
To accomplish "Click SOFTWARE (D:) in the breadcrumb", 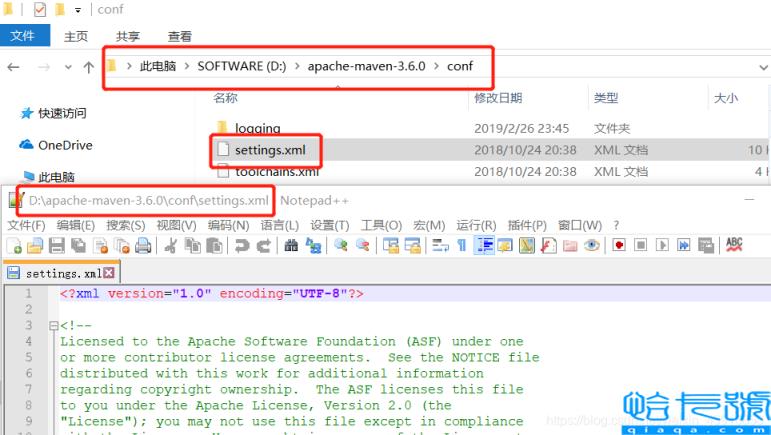I will pos(241,66).
